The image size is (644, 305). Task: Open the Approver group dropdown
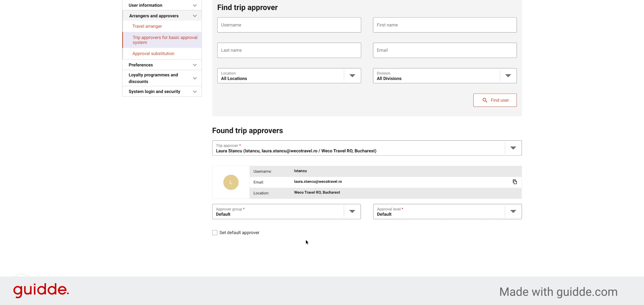286,212
